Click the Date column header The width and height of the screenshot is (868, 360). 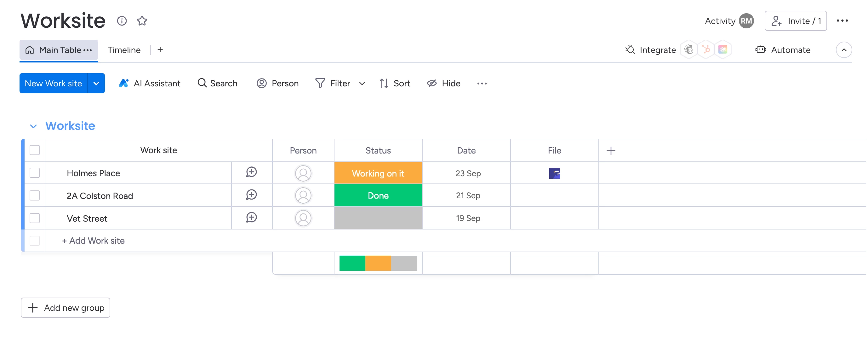(466, 150)
